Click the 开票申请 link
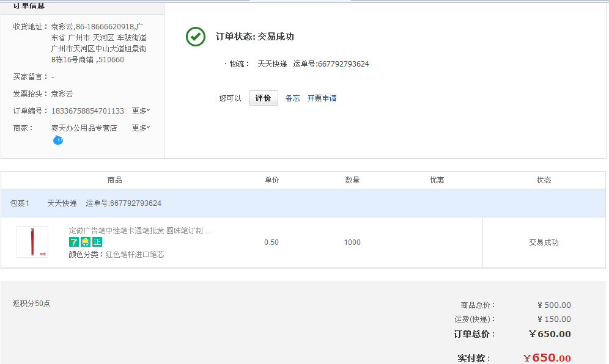This screenshot has height=364, width=609. 322,98
